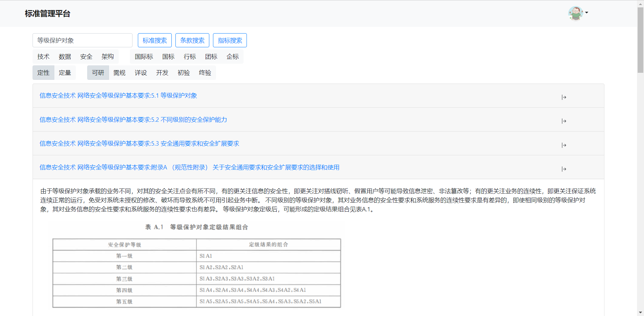Select the 国标 standard type tab
644x316 pixels.
(168, 57)
